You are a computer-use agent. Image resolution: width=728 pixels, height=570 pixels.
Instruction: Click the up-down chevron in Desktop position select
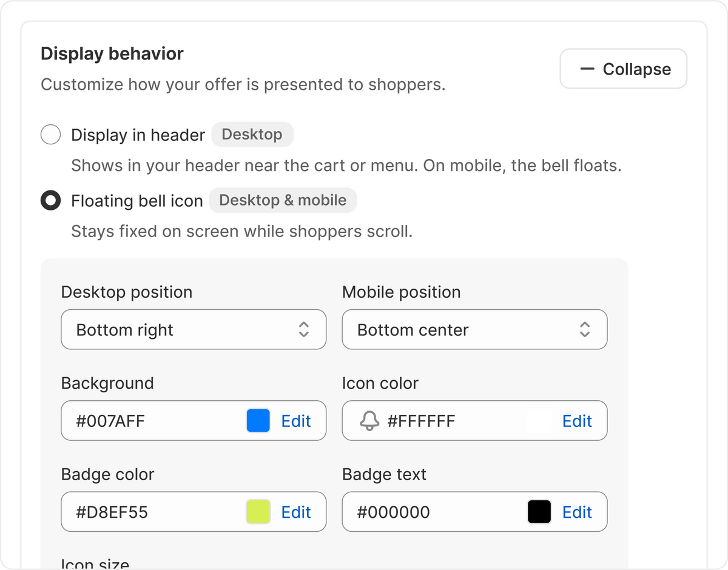point(304,329)
